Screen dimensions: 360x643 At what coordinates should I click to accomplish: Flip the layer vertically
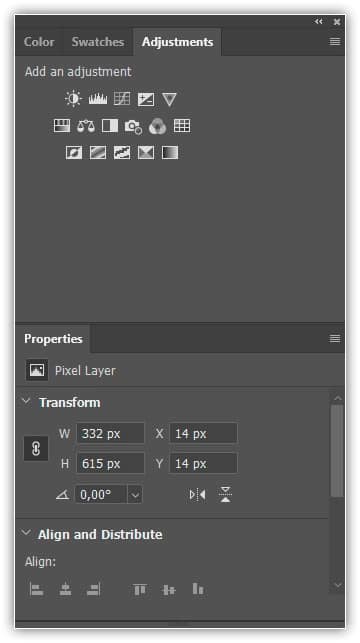[225, 495]
